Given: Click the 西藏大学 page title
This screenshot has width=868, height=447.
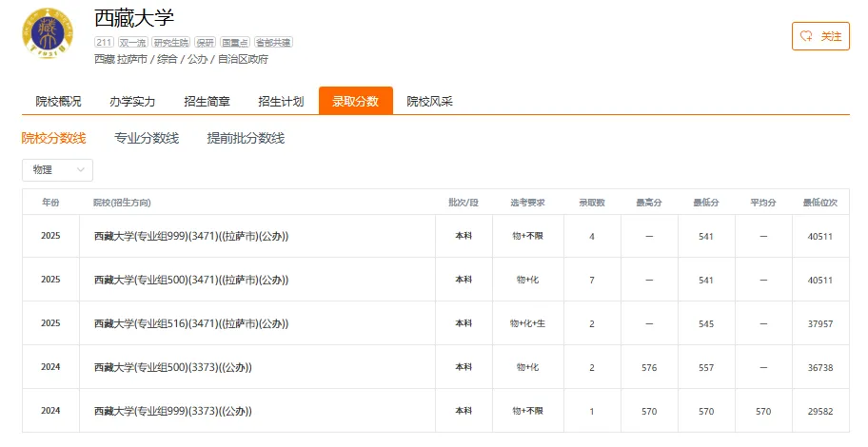Looking at the screenshot, I should [134, 18].
